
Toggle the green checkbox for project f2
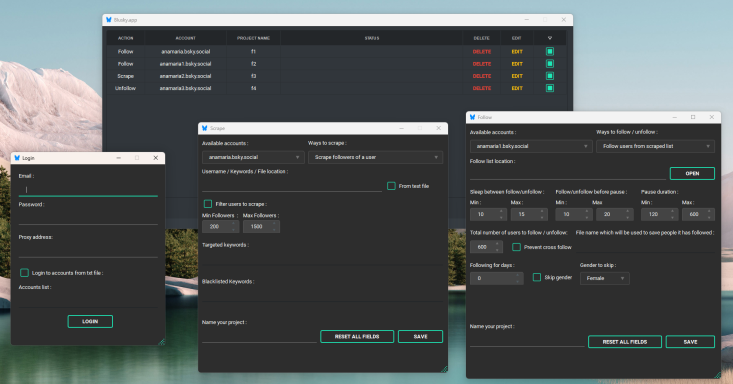pyautogui.click(x=550, y=64)
